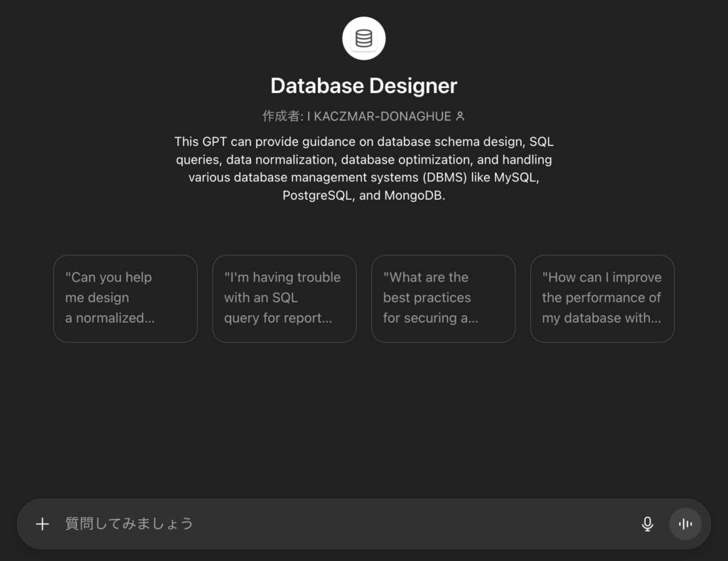The image size is (728, 561).
Task: Click the word "PostgreSQL" in the description
Action: point(317,196)
